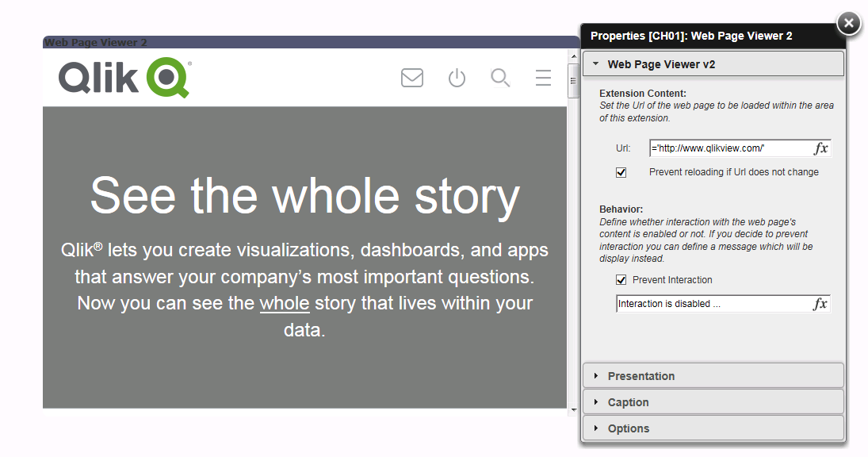Open the hamburger menu icon
868x457 pixels.
pyautogui.click(x=543, y=78)
